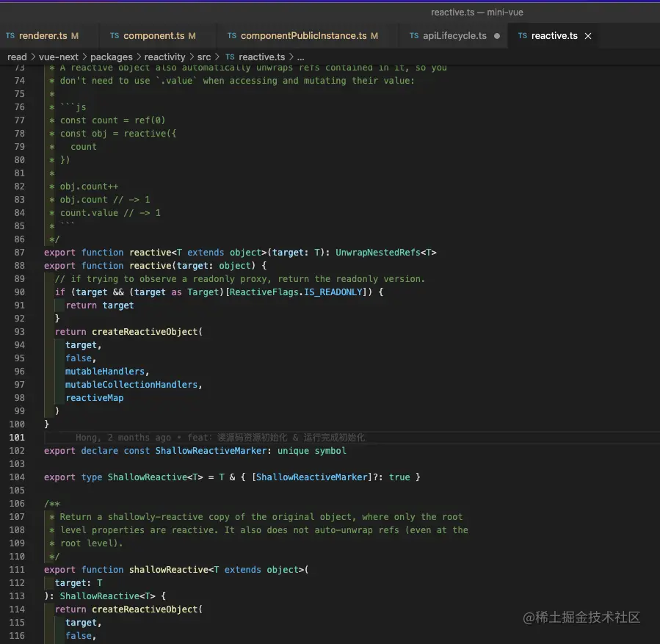Open the 'packages' breadcrumb segment

pos(111,57)
